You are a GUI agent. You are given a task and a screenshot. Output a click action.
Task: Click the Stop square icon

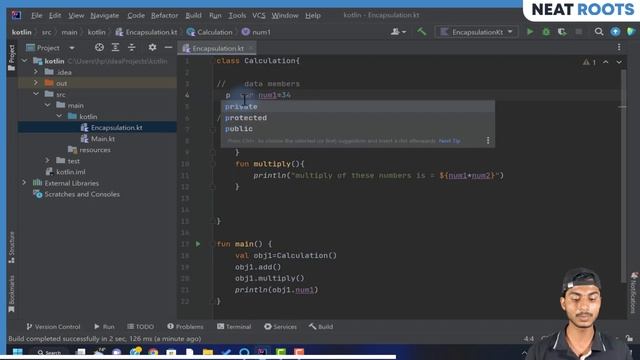point(578,32)
